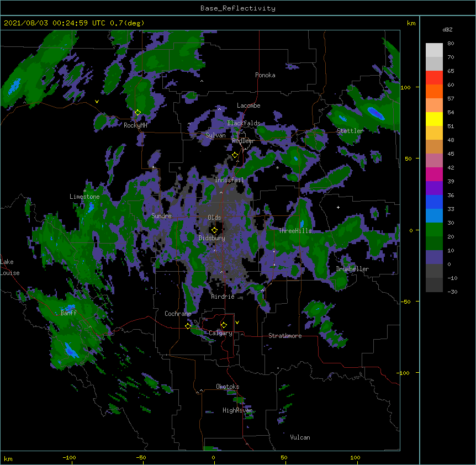The height and width of the screenshot is (465, 476).
Task: Click the Sundre label
Action: click(x=161, y=216)
